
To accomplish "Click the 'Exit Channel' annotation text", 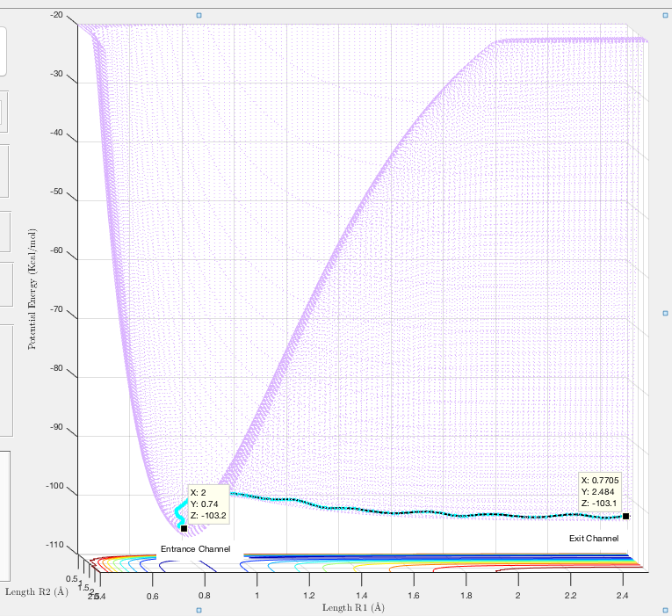I will [x=594, y=539].
